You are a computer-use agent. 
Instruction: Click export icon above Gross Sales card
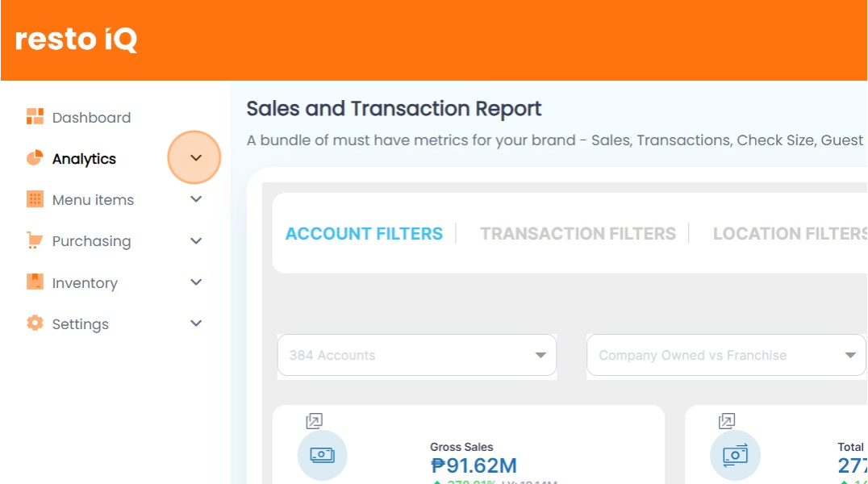[314, 421]
